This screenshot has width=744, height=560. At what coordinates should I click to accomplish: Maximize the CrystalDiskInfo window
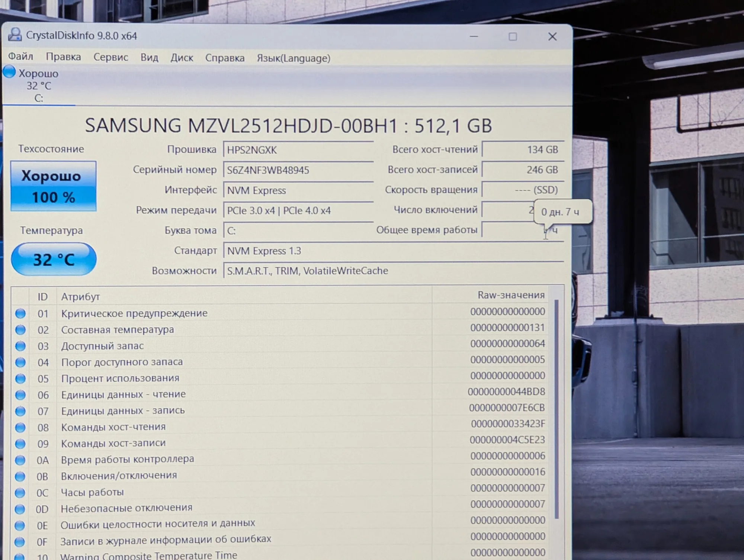pos(513,36)
